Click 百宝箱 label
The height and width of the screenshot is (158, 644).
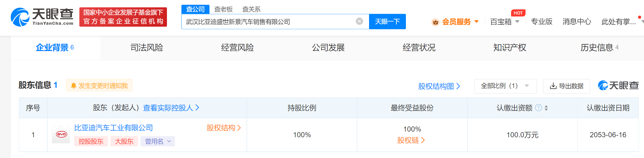coord(501,22)
